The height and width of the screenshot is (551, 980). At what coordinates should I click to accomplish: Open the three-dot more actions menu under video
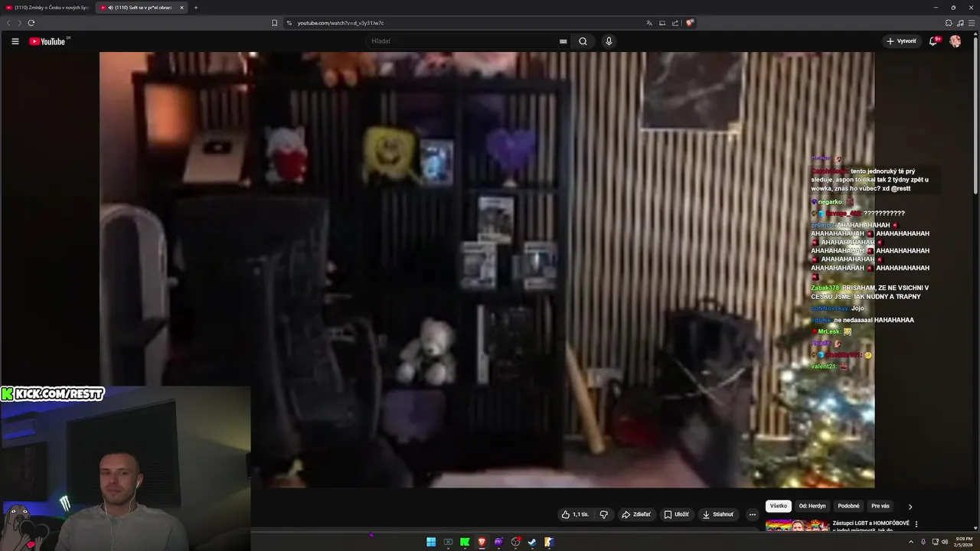point(752,514)
